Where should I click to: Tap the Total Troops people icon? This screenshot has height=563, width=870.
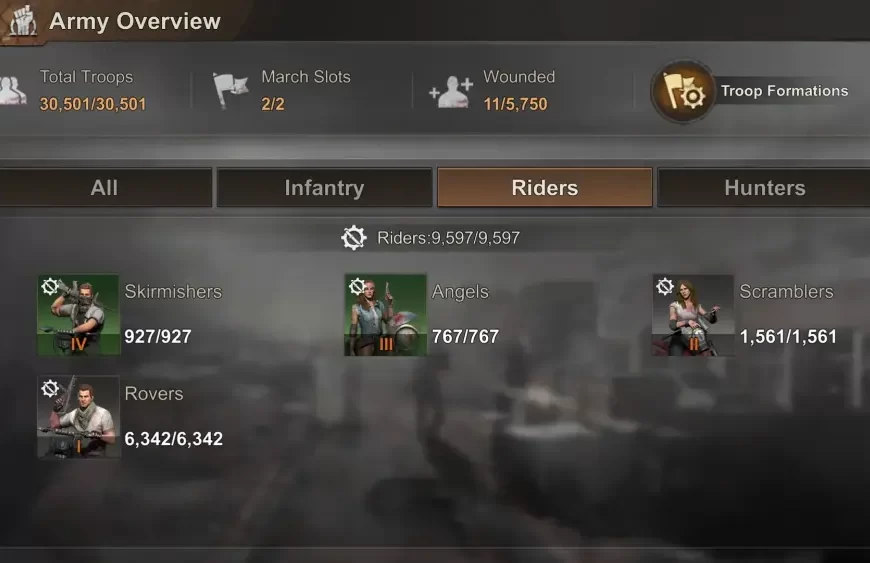pos(12,90)
